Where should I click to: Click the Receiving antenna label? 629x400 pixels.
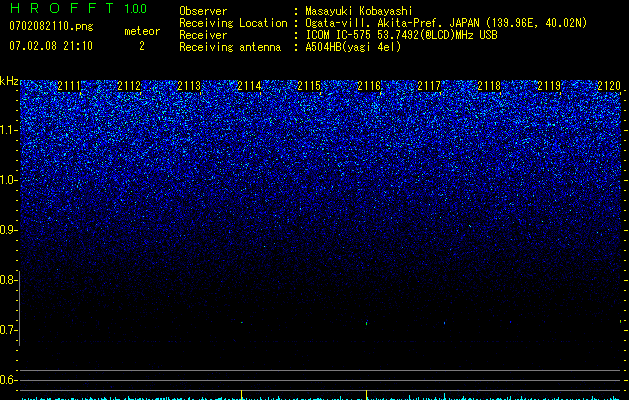[x=230, y=47]
